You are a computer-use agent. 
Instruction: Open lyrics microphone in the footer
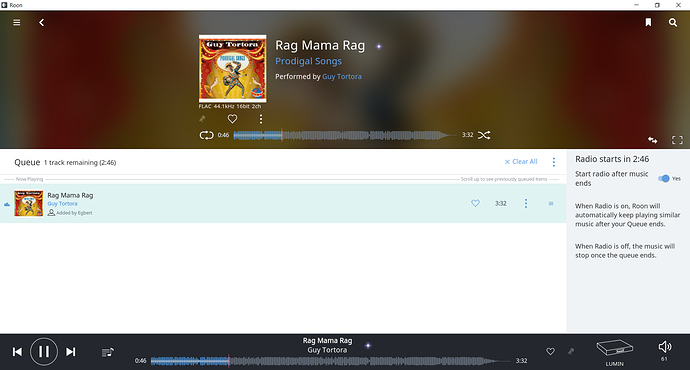[x=571, y=352]
